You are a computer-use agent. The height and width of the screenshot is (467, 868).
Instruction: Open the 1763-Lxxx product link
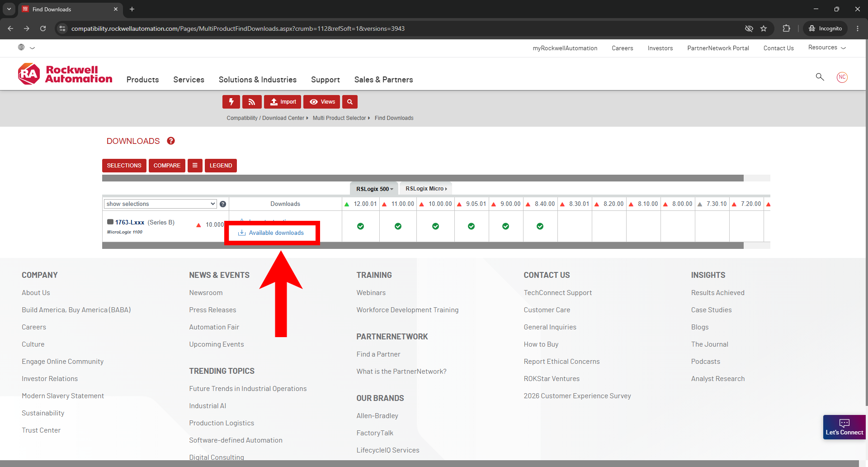(x=130, y=222)
